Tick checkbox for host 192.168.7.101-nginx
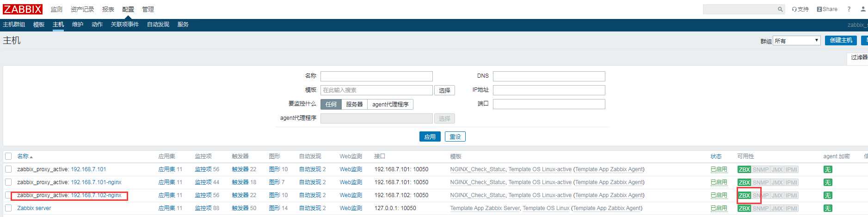The width and height of the screenshot is (868, 217). tap(8, 182)
